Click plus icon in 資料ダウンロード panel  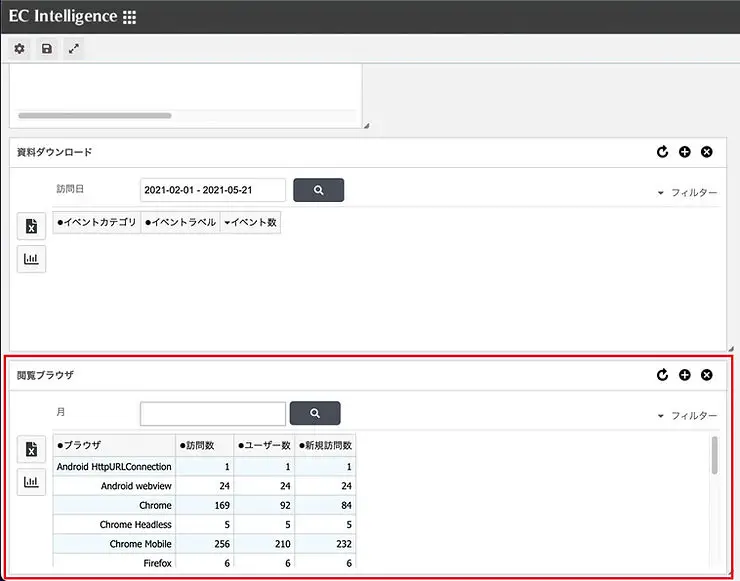[x=685, y=152]
